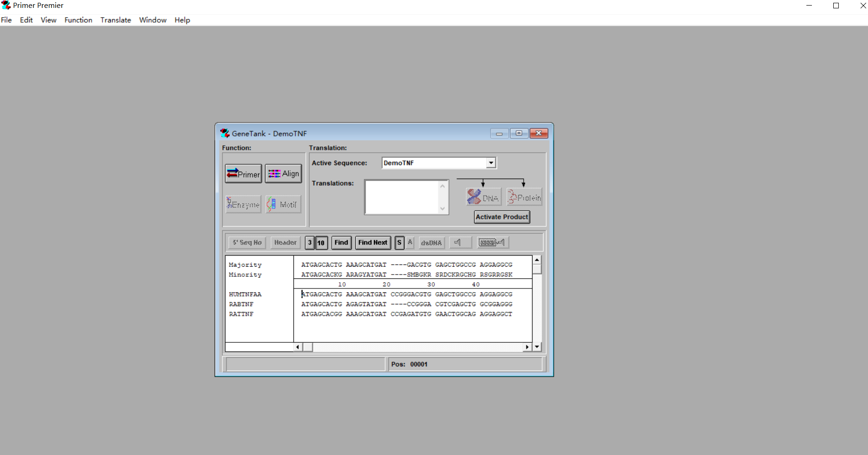Click the Pos: 00001 status field
Image resolution: width=868 pixels, height=455 pixels.
465,364
